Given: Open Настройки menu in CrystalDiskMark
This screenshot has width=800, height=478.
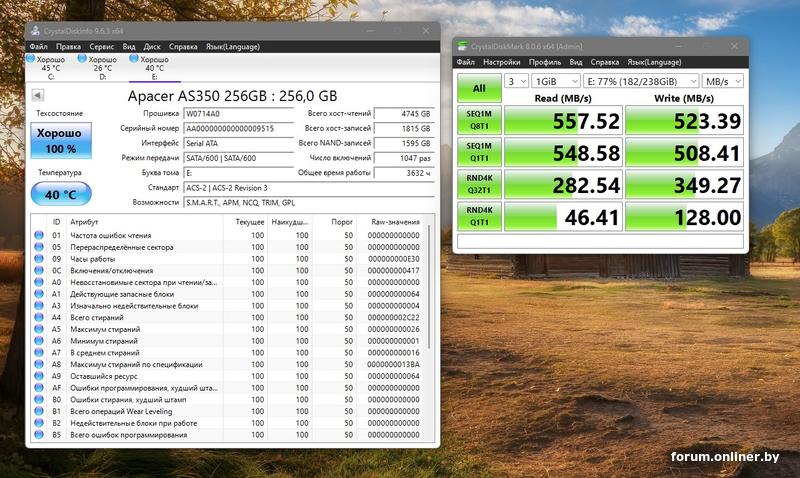Looking at the screenshot, I should 502,62.
